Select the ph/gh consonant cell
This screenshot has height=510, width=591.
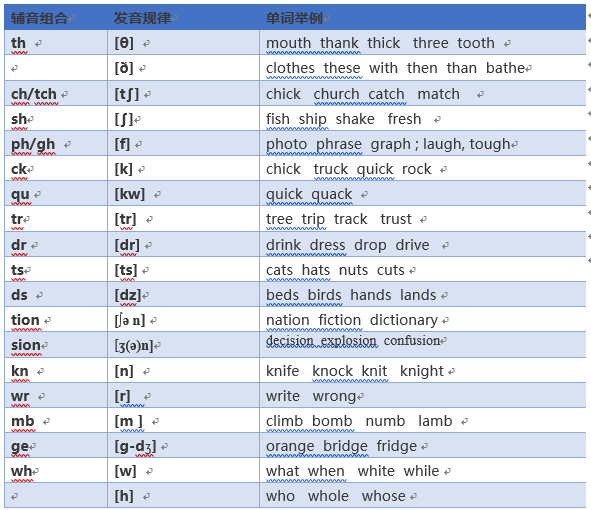coord(56,144)
